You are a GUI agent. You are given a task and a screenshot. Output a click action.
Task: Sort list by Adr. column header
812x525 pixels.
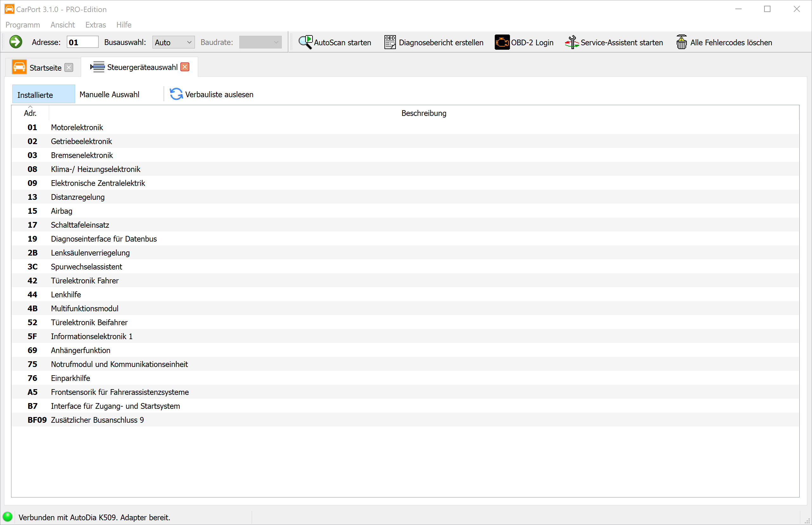[x=30, y=113]
